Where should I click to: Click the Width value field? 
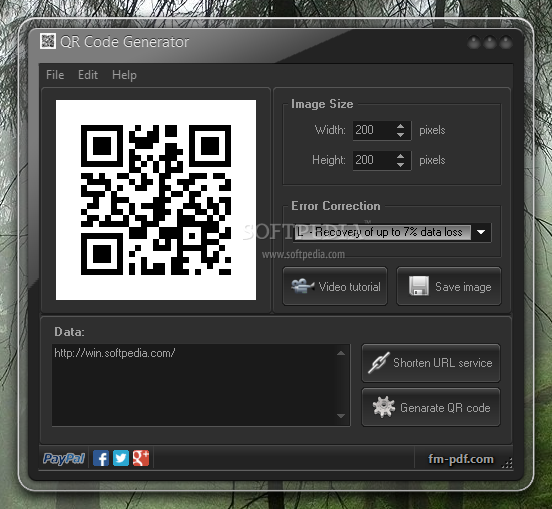click(x=374, y=130)
